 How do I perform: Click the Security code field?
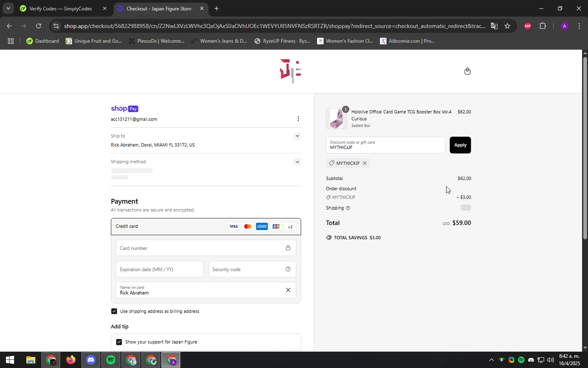pyautogui.click(x=252, y=269)
